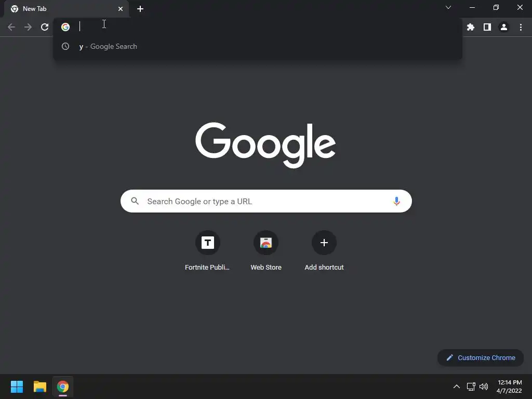This screenshot has height=399, width=532.
Task: Open the tab search dropdown chevron
Action: [x=448, y=7]
